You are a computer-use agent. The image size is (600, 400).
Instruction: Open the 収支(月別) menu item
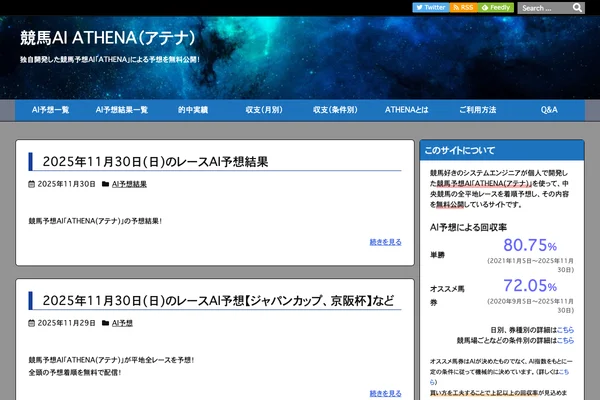[264, 110]
